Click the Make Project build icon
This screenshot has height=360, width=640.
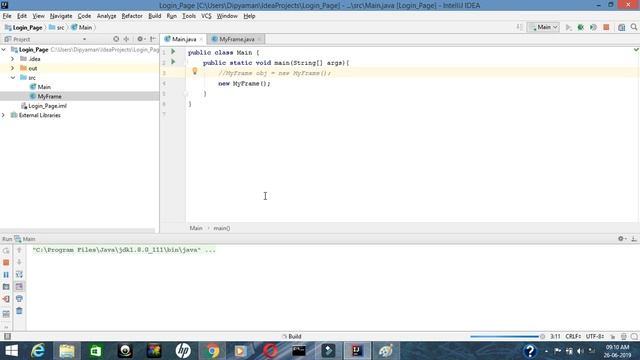[x=519, y=27]
